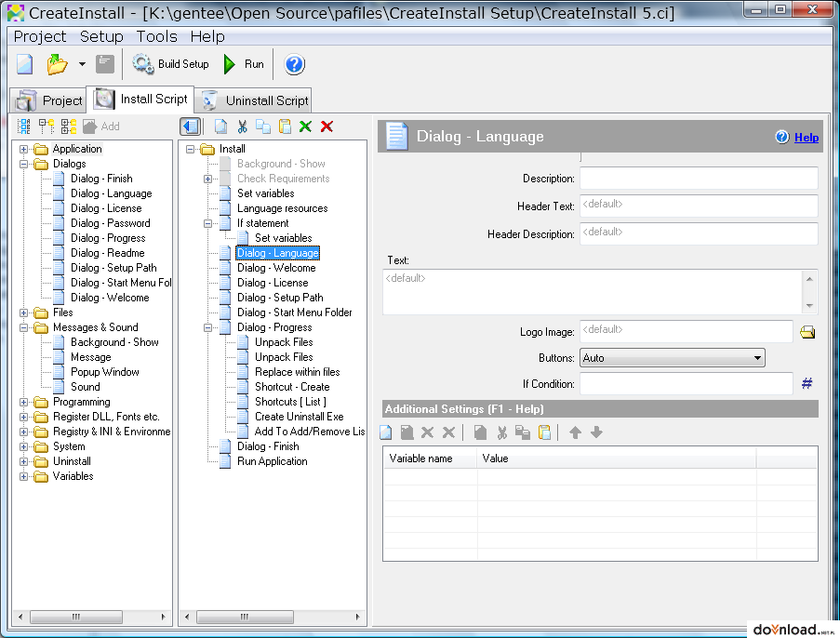Select Language resources in the script tree
This screenshot has width=840, height=638.
click(x=282, y=208)
